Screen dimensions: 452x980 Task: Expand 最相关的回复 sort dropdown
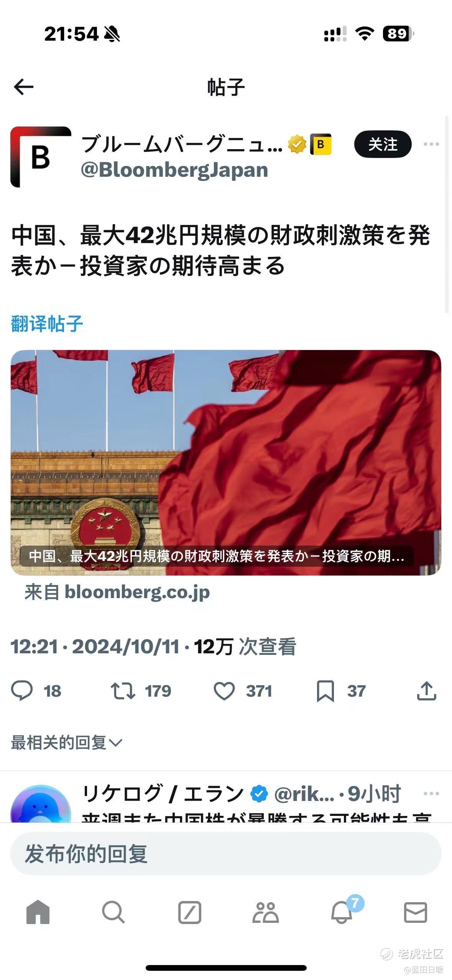click(x=67, y=743)
